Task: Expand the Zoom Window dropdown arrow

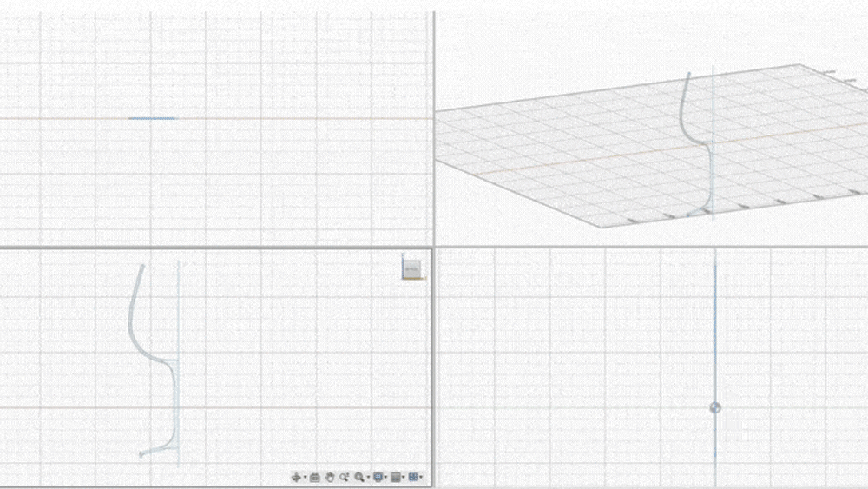Action: (x=367, y=478)
